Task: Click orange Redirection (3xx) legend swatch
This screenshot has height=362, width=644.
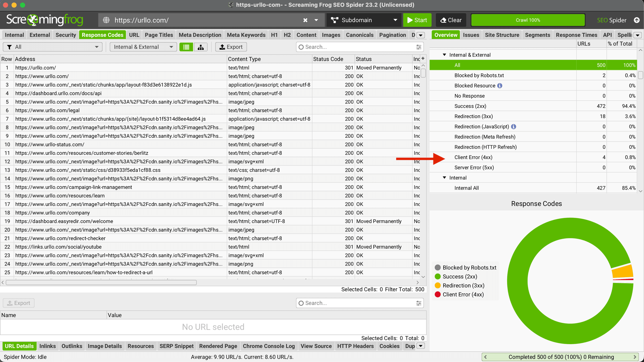Action: point(438,285)
